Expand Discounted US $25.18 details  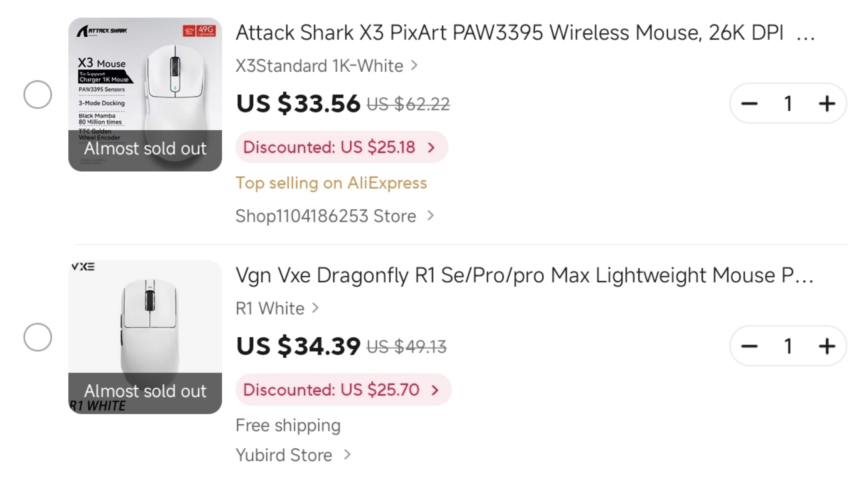click(x=341, y=147)
